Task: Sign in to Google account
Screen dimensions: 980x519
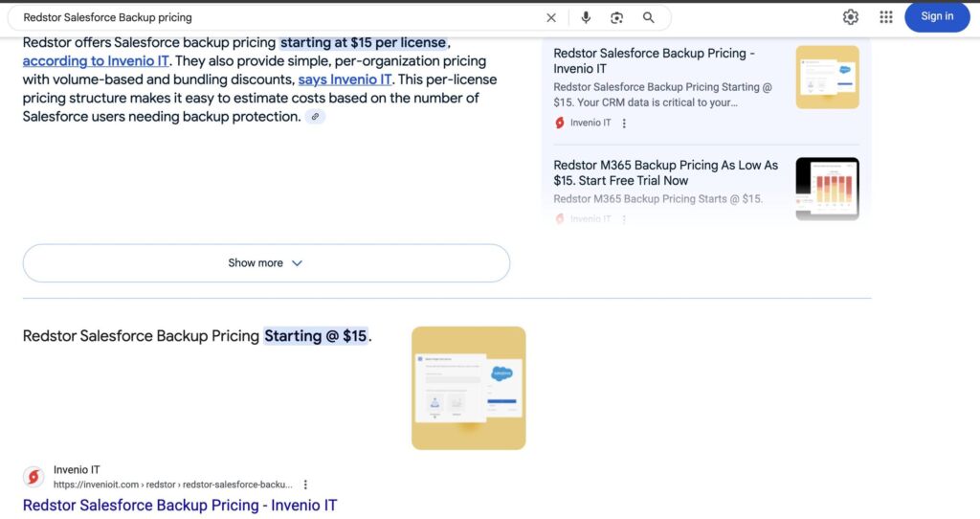Action: (x=936, y=16)
